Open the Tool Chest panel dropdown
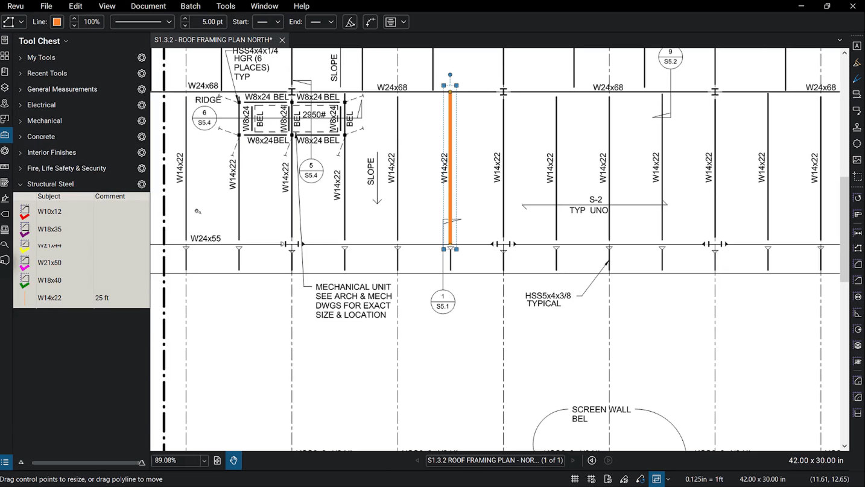868x487 pixels. [66, 41]
